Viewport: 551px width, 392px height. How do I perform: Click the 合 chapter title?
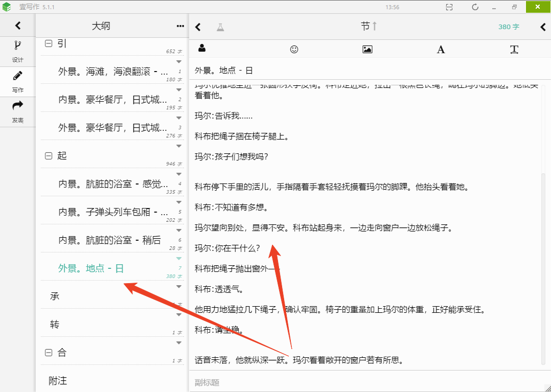[x=62, y=353]
